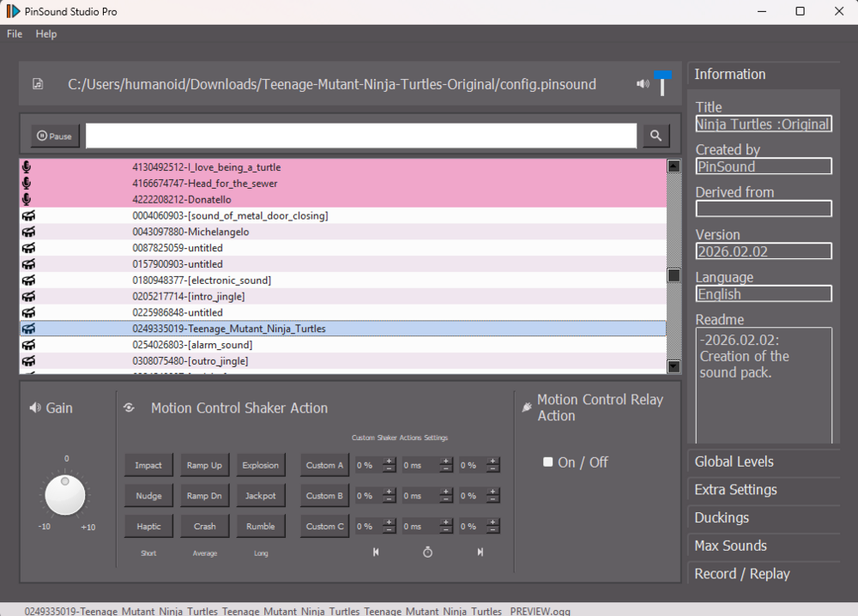Trigger the Jackpot shaker action
This screenshot has height=616, width=858.
click(x=261, y=496)
